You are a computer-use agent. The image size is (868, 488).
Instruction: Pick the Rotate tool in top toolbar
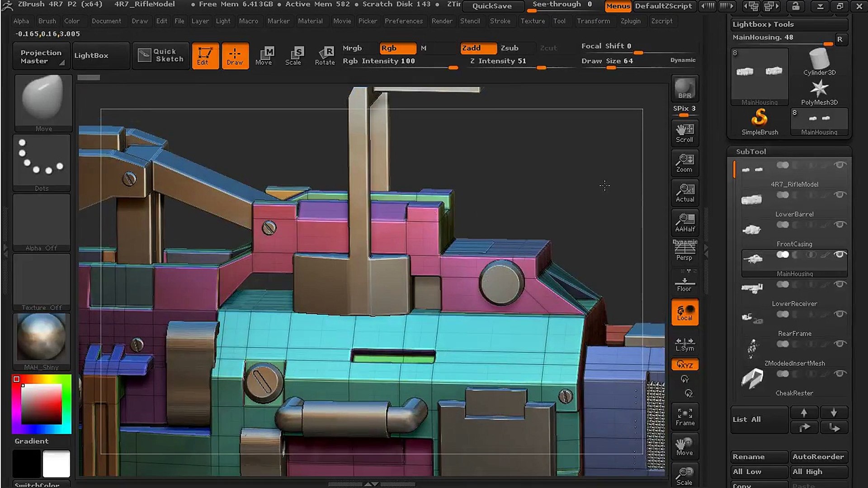click(325, 56)
